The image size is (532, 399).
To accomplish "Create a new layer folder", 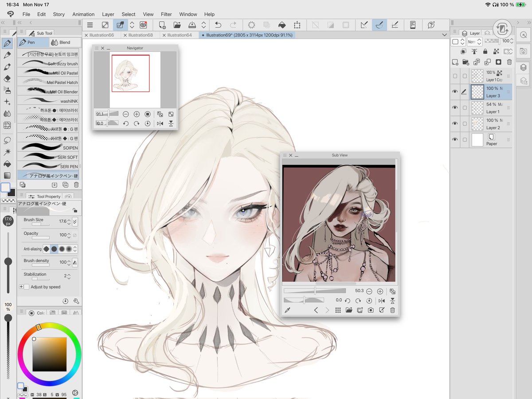I will (465, 62).
